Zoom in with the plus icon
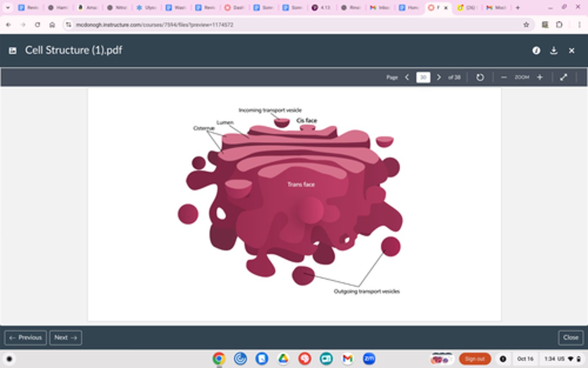This screenshot has height=368, width=588. point(540,77)
